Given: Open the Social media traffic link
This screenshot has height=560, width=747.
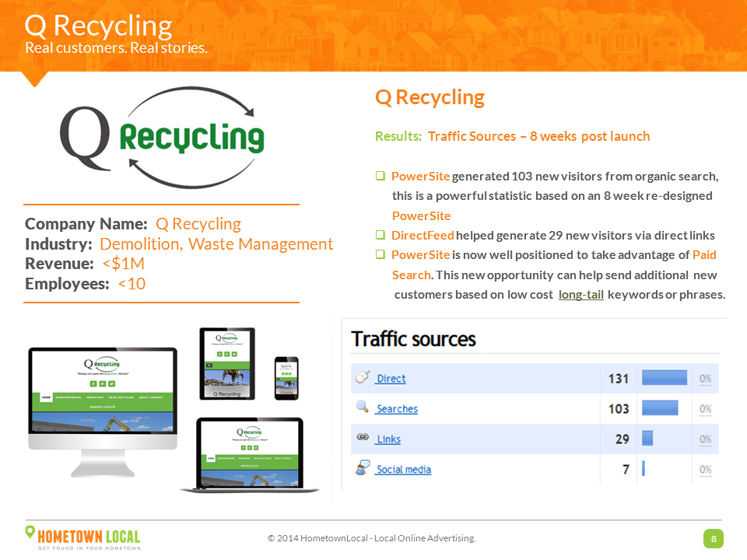Looking at the screenshot, I should point(403,470).
